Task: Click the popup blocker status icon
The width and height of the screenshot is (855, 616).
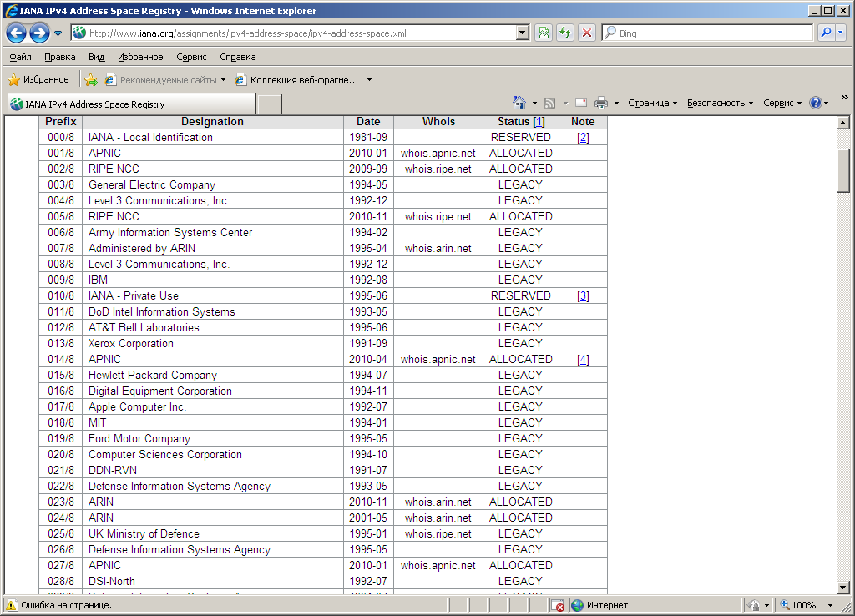Action: 557,605
